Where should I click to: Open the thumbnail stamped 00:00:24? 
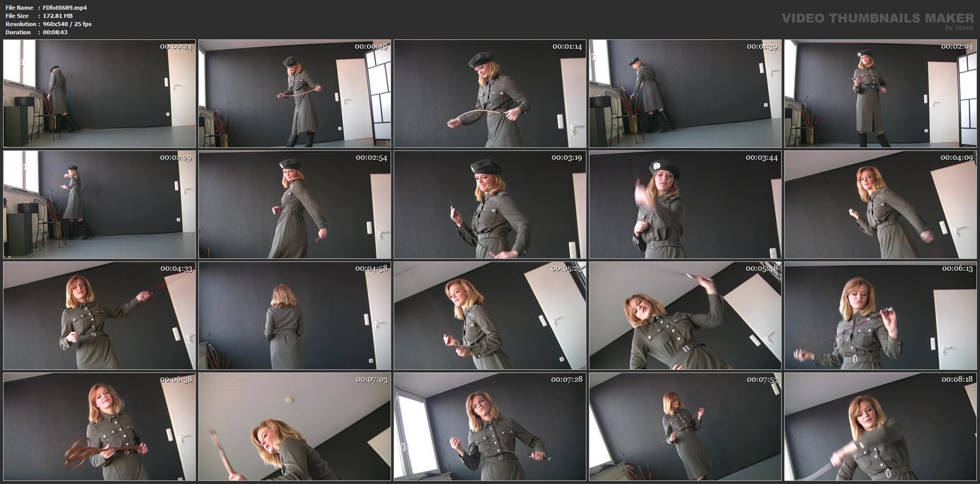[x=100, y=94]
